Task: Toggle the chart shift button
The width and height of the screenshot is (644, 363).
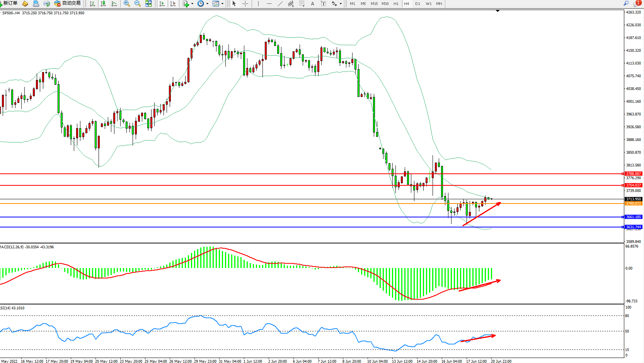Action: [x=173, y=4]
